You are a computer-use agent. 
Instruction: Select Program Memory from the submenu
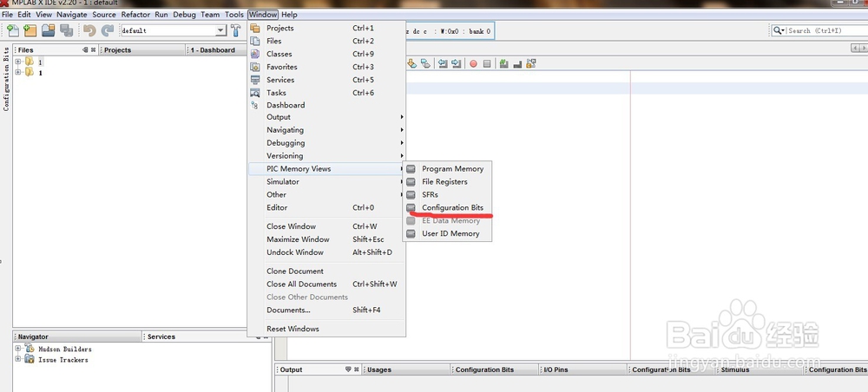pos(447,168)
